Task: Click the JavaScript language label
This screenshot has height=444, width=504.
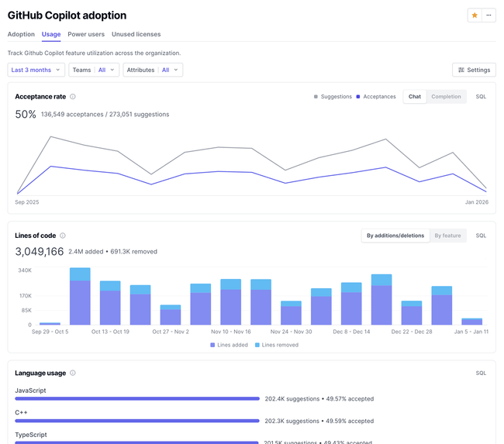Action: pos(30,391)
